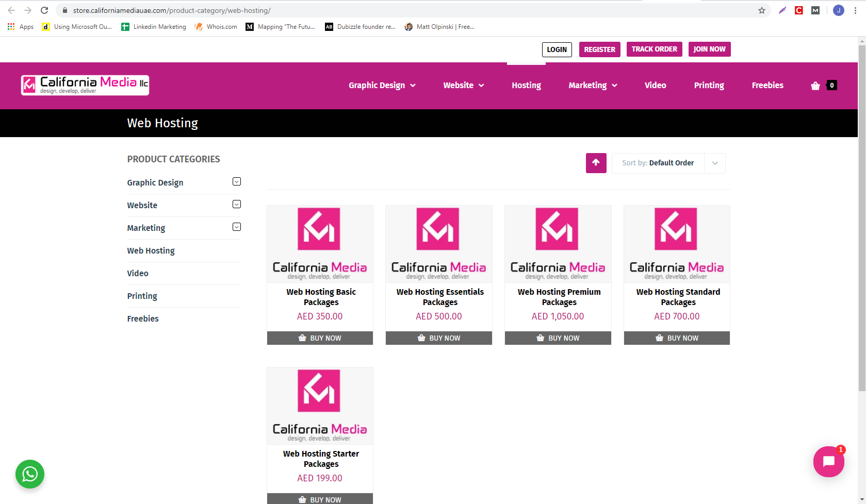866x504 pixels.
Task: Click the scroll-to-top arrow button
Action: 596,163
